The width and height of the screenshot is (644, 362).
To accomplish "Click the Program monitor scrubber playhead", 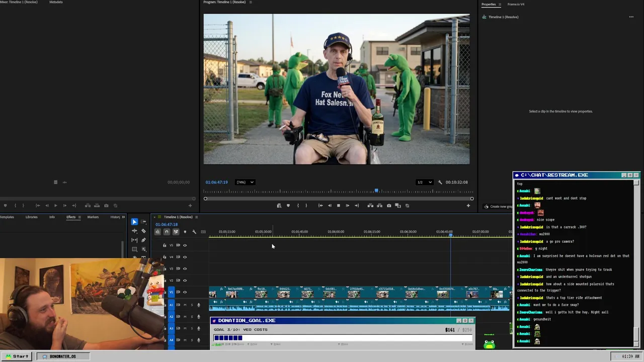I will click(x=376, y=191).
